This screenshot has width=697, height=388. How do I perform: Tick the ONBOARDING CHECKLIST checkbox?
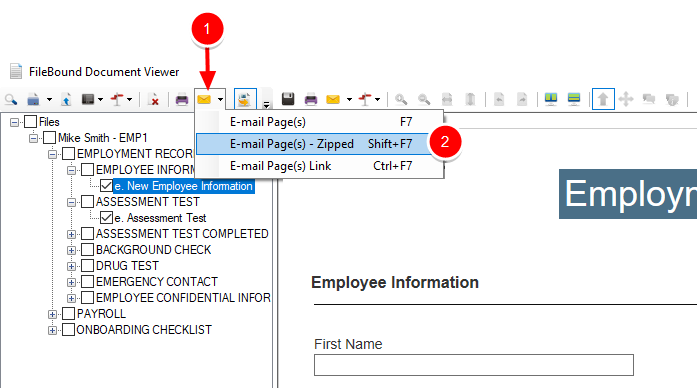(68, 330)
